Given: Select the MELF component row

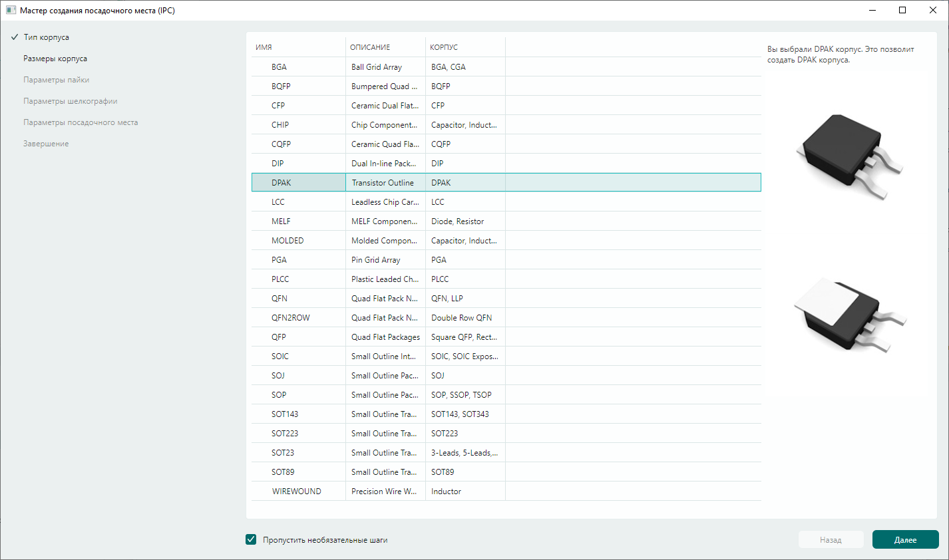Looking at the screenshot, I should (281, 221).
